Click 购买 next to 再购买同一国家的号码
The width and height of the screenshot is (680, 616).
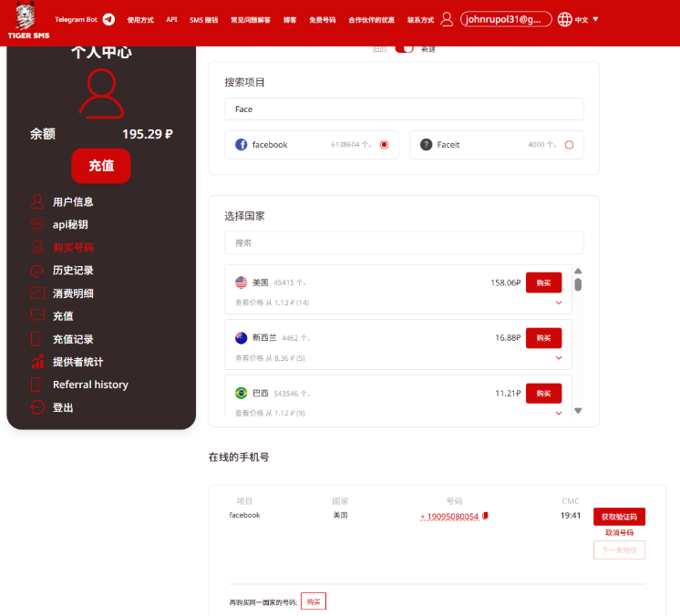tap(314, 601)
